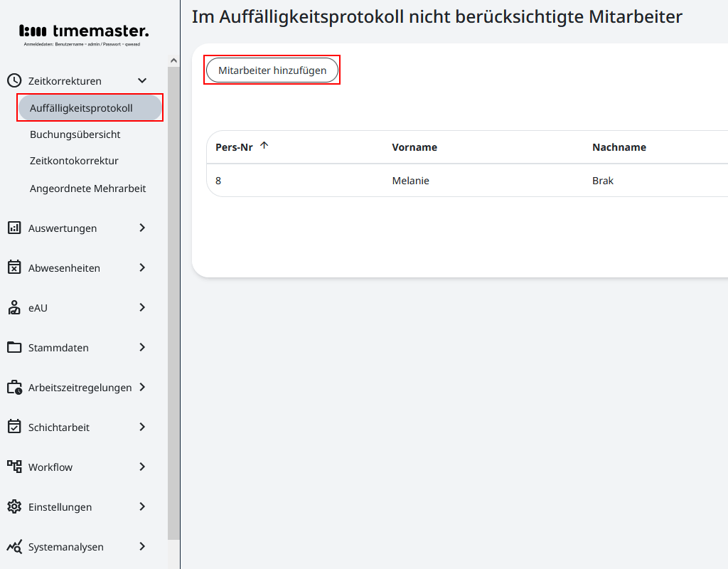Viewport: 728px width, 569px height.
Task: Open eAU via its person icon
Action: coord(13,307)
